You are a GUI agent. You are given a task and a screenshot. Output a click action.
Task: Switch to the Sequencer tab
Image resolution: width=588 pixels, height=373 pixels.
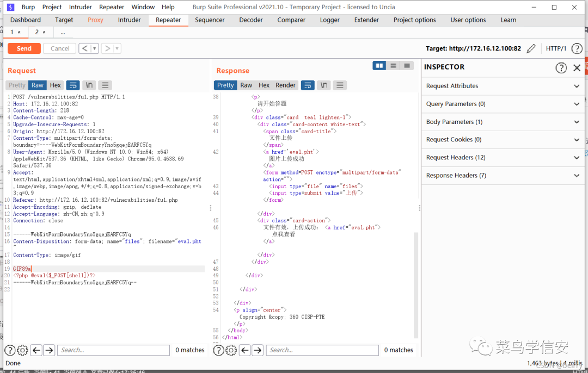tap(210, 20)
